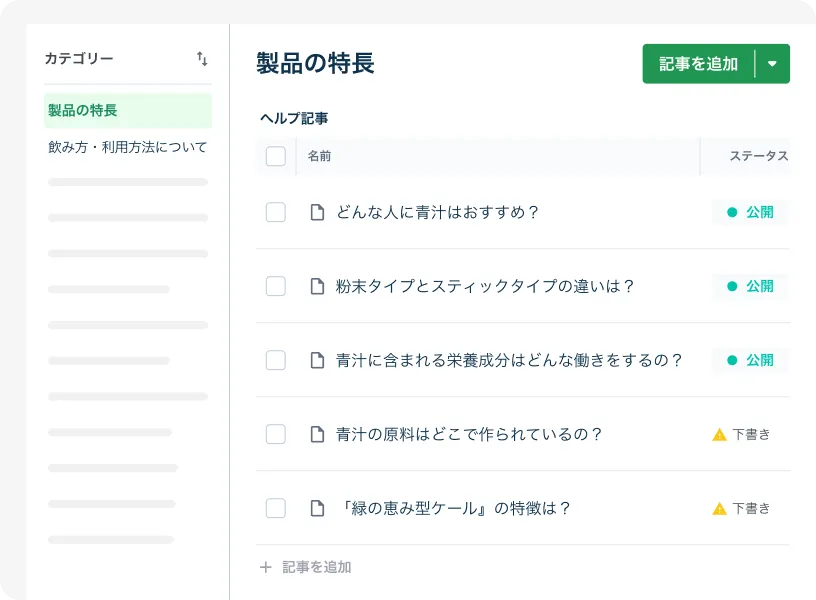Open 飲み方・利用方法について category
Viewport: 816px width, 600px height.
click(127, 147)
